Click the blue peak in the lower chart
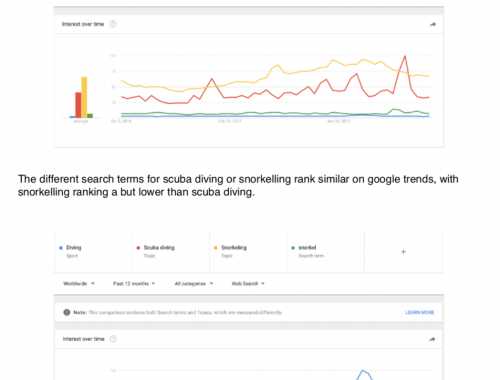 363,371
